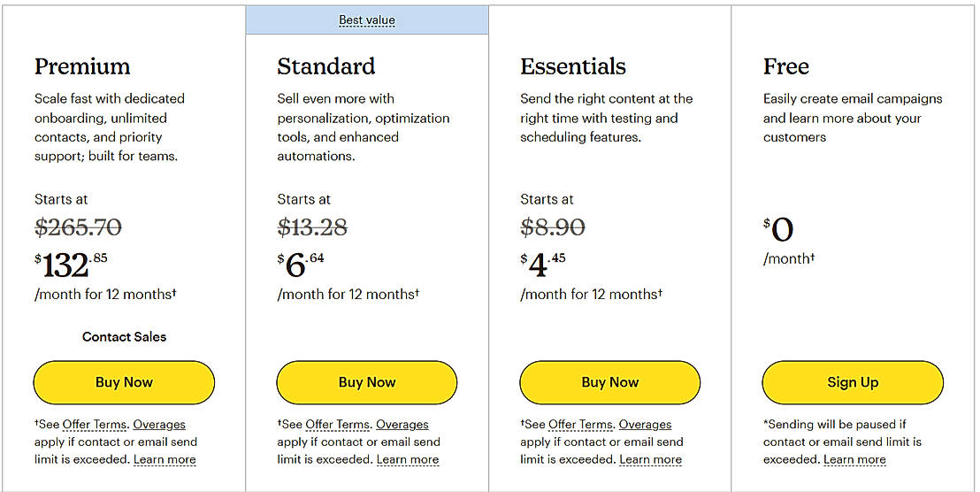This screenshot has width=980, height=492.
Task: Click Learn more under the Standard plan
Action: click(x=408, y=460)
